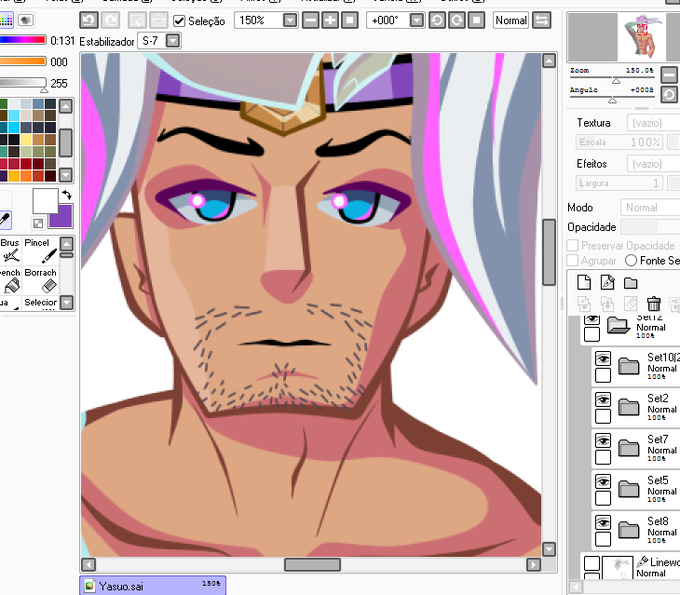Adjust the navigator Zoom slider
The image size is (680, 595).
[612, 79]
